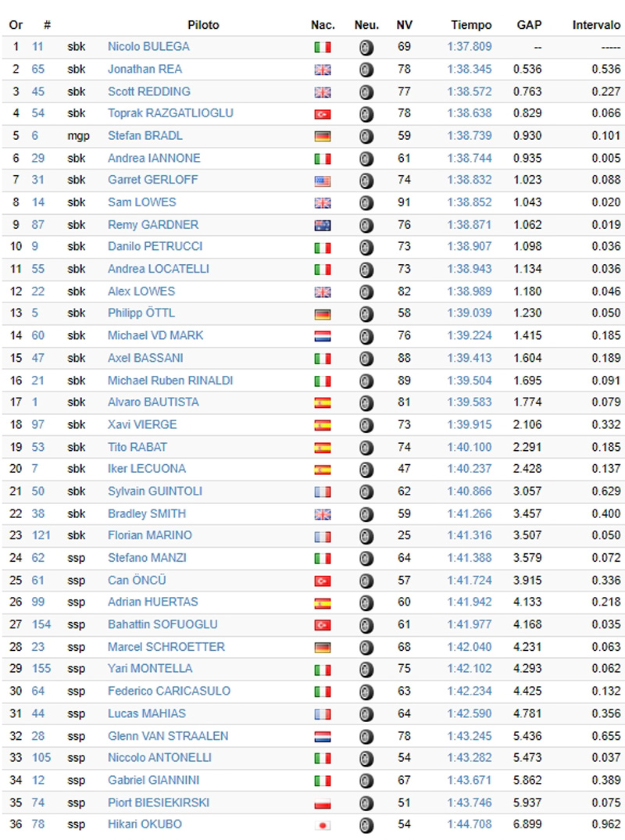
Task: Open rider link Andrea IANNONE
Action: coord(154,158)
